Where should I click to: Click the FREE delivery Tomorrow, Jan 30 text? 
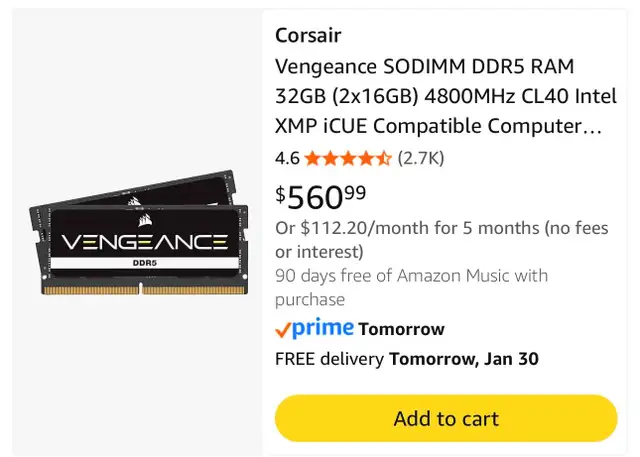(407, 359)
